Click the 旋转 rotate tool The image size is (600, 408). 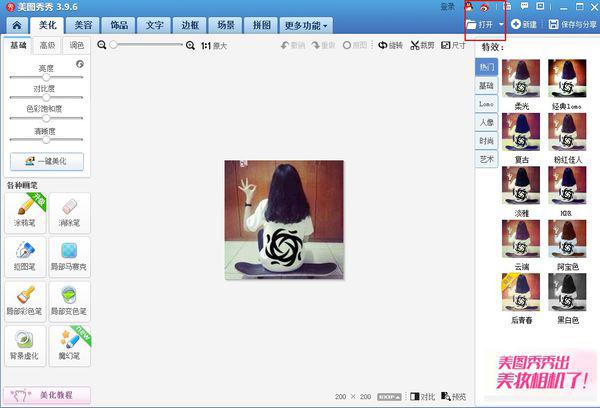point(390,45)
